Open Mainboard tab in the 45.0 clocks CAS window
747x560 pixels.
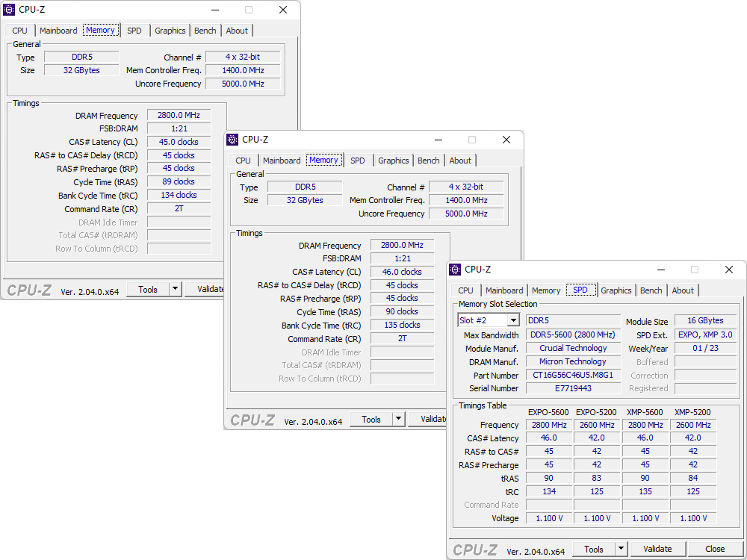pos(58,31)
